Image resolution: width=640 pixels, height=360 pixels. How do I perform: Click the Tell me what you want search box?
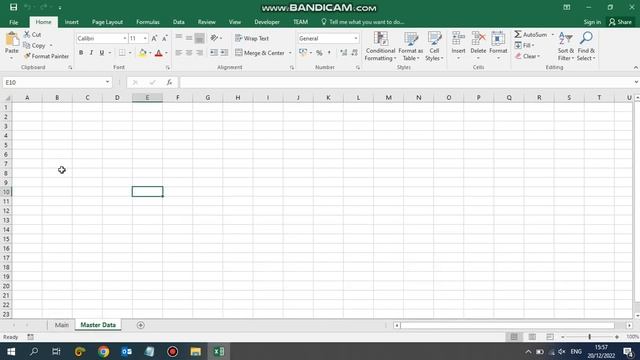(x=362, y=22)
